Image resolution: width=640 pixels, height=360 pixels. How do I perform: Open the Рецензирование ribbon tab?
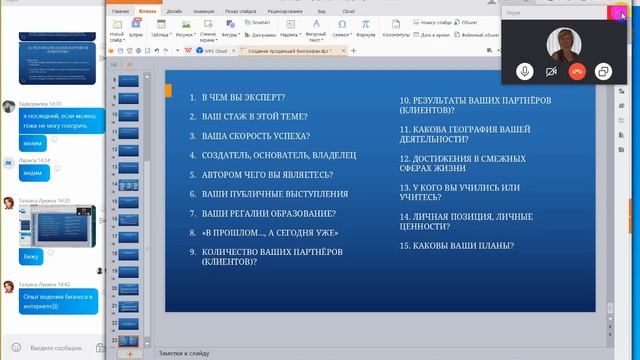click(x=285, y=11)
